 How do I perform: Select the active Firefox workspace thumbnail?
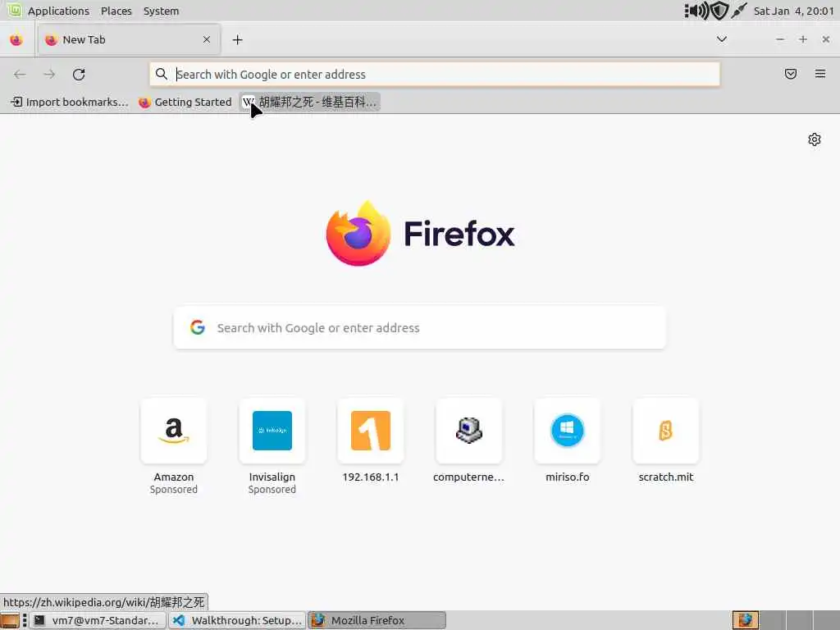tap(745, 620)
